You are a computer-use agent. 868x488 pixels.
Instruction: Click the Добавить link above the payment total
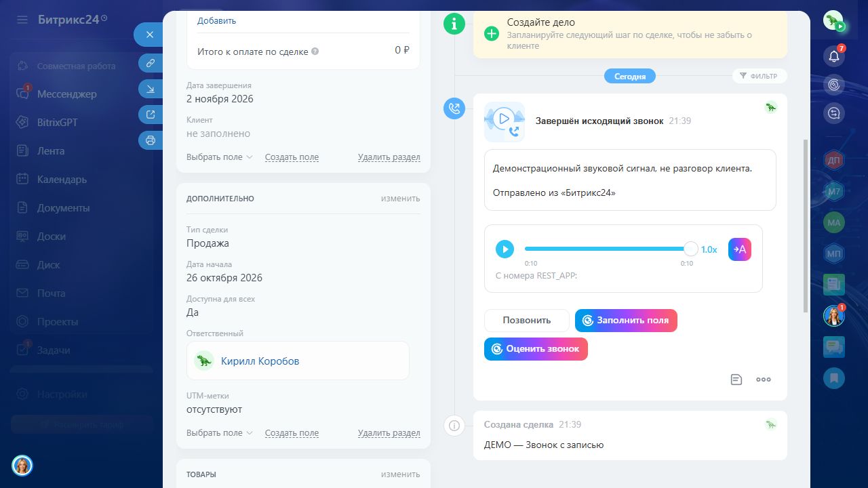[217, 21]
